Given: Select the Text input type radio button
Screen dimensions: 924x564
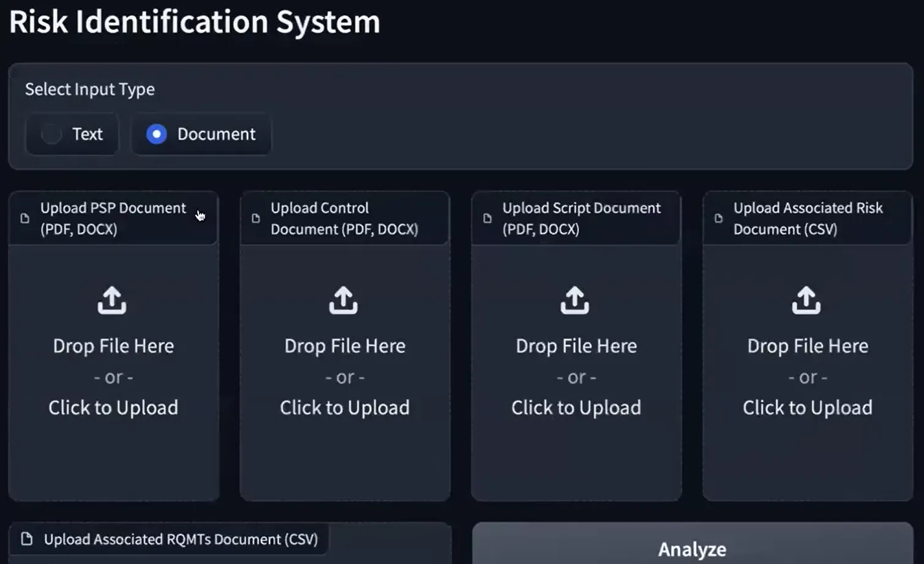Looking at the screenshot, I should click(51, 134).
